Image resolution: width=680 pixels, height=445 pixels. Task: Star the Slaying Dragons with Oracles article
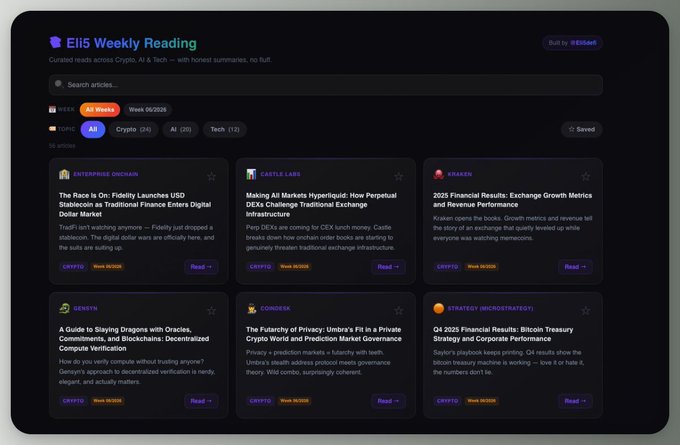point(211,311)
